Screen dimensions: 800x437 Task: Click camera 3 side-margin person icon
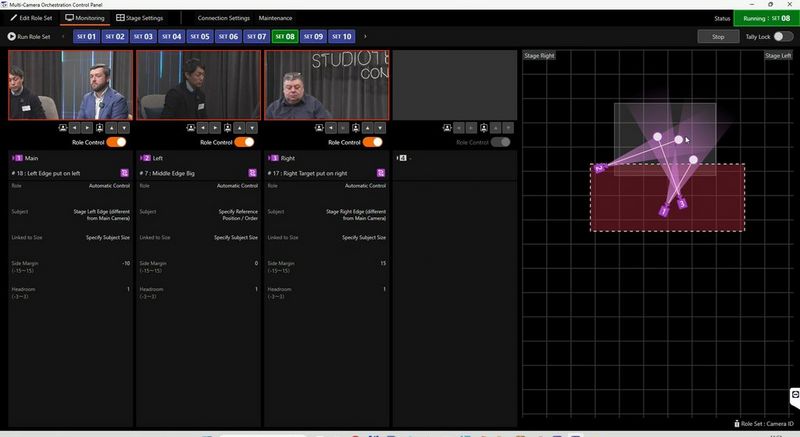[319, 128]
